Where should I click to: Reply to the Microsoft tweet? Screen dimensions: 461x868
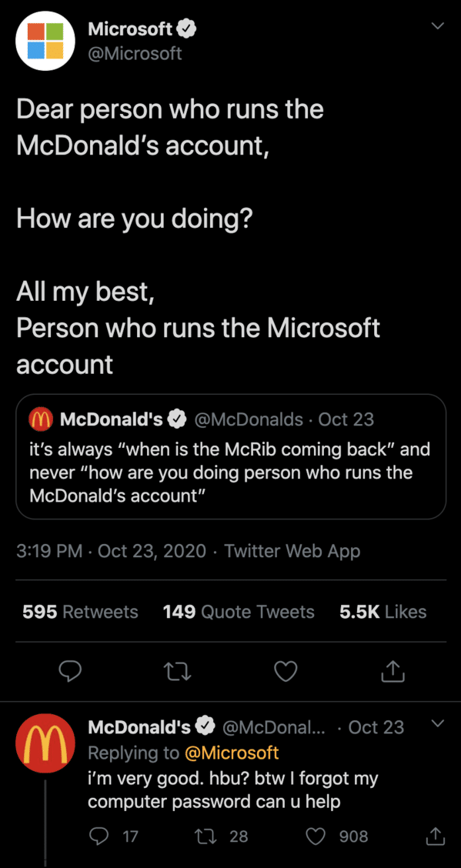coord(70,672)
